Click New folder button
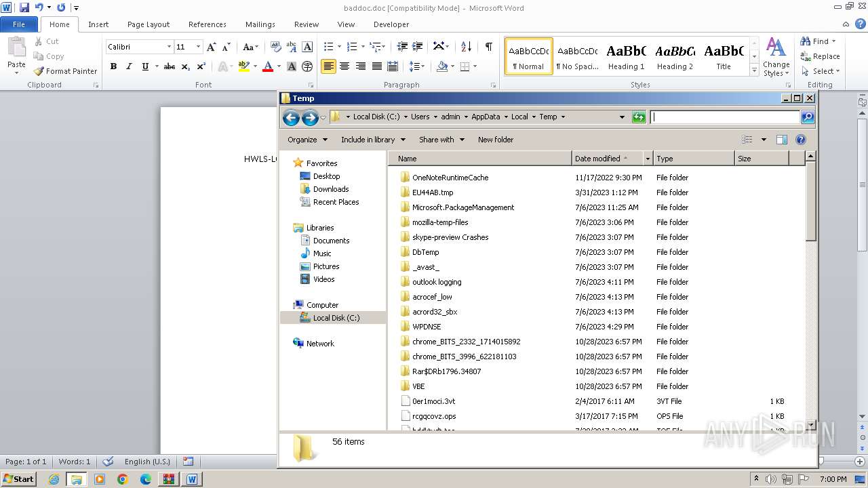Screen dimensions: 868x488 (496, 140)
